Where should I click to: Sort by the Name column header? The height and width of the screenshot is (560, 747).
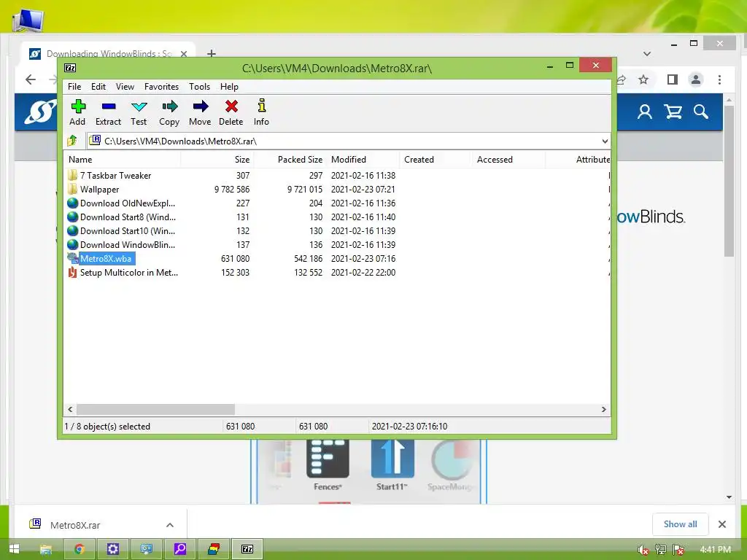click(122, 160)
